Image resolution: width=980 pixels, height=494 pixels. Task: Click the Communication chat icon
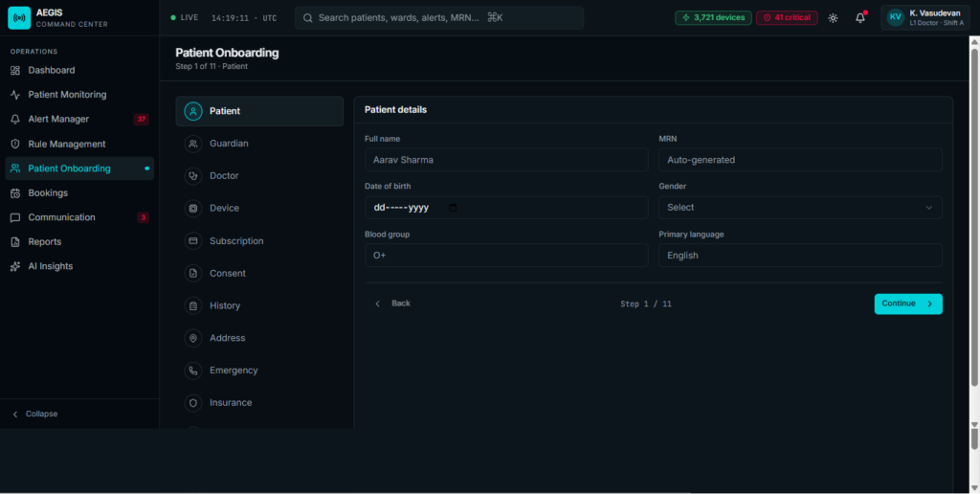(x=15, y=217)
